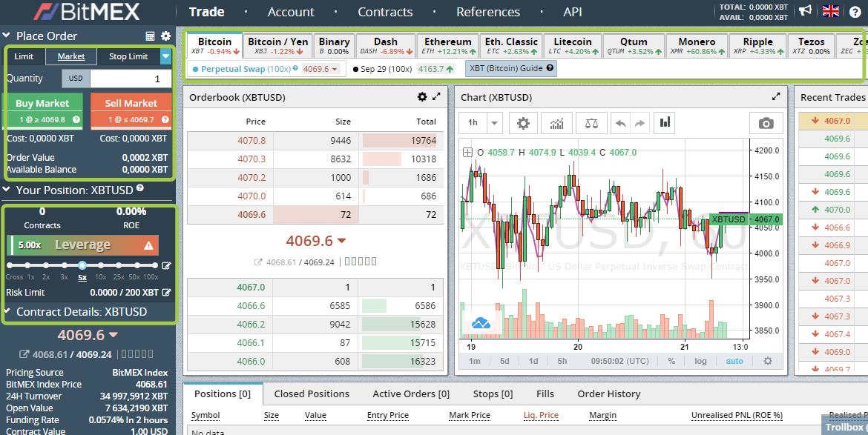Undo the last chart action

(x=620, y=123)
